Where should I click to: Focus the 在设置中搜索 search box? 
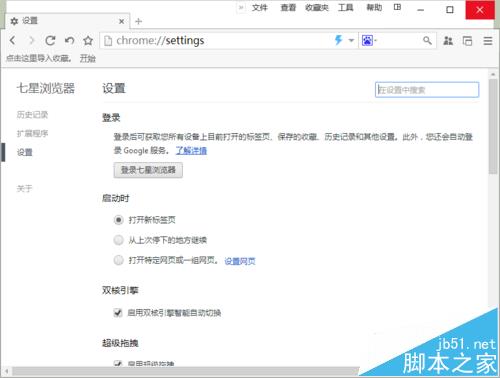(427, 90)
